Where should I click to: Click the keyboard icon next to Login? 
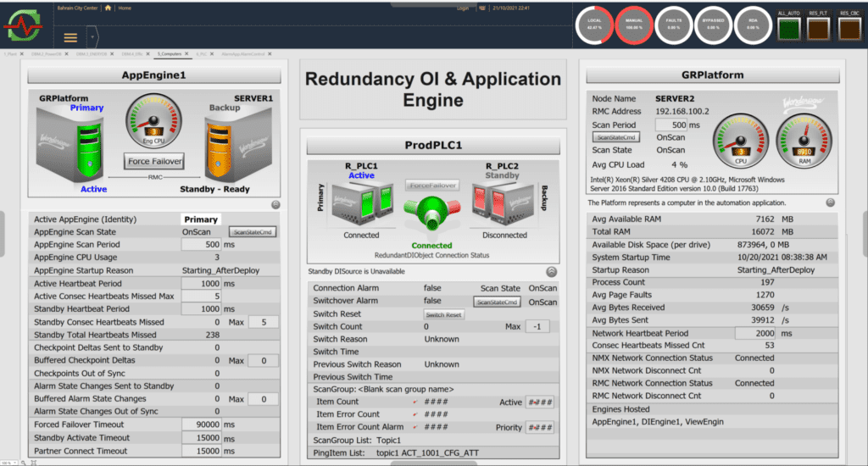481,8
